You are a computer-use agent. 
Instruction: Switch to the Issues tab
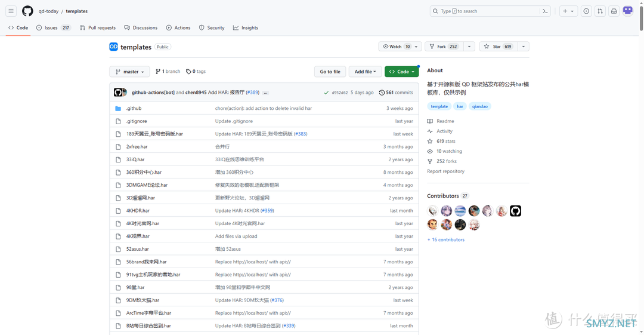coord(54,27)
